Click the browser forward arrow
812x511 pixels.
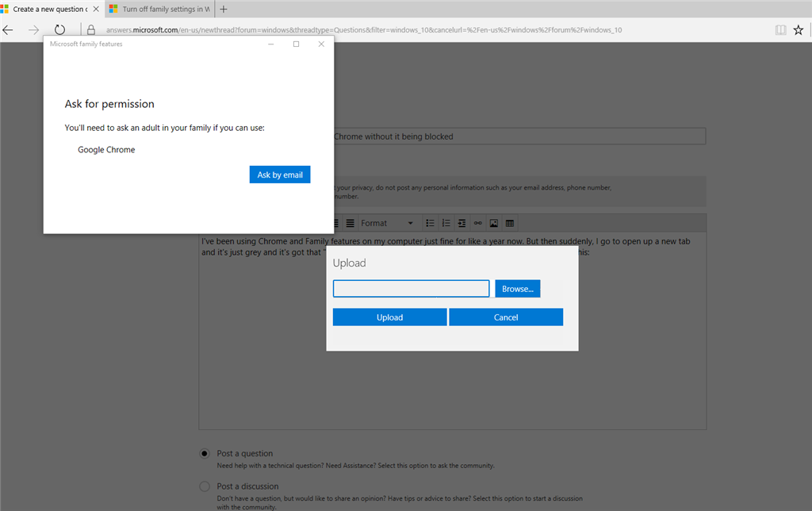[33, 30]
